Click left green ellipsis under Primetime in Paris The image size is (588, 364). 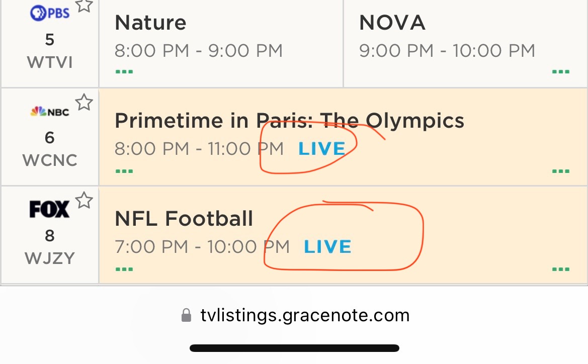pos(124,171)
